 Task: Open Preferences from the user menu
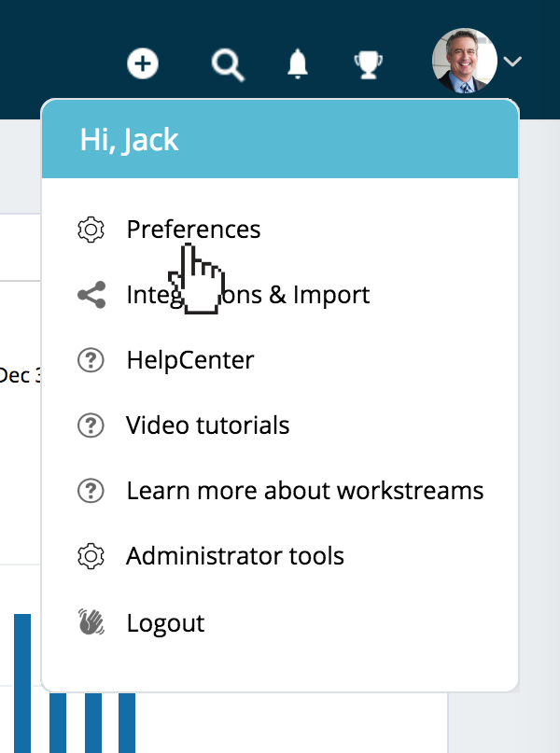(193, 230)
